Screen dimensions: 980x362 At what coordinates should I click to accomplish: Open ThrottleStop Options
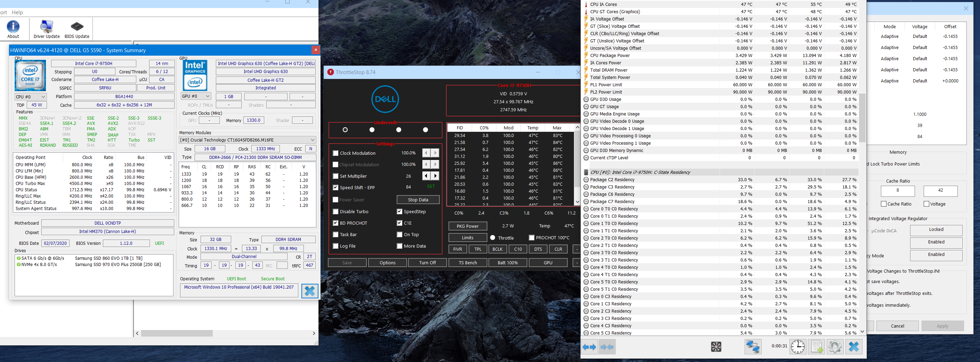point(387,263)
